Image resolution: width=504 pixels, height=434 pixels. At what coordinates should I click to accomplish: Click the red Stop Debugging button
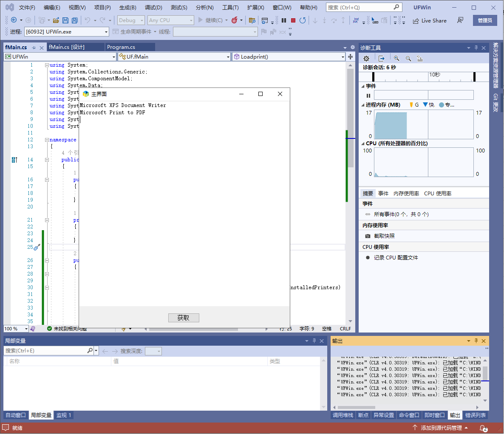click(293, 20)
